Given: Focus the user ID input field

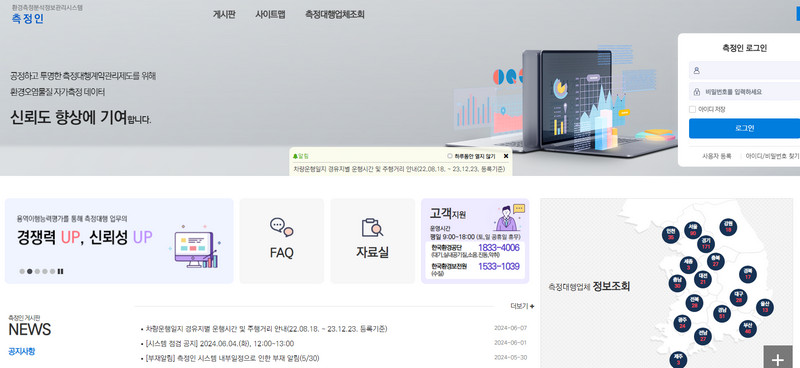Looking at the screenshot, I should (744, 70).
